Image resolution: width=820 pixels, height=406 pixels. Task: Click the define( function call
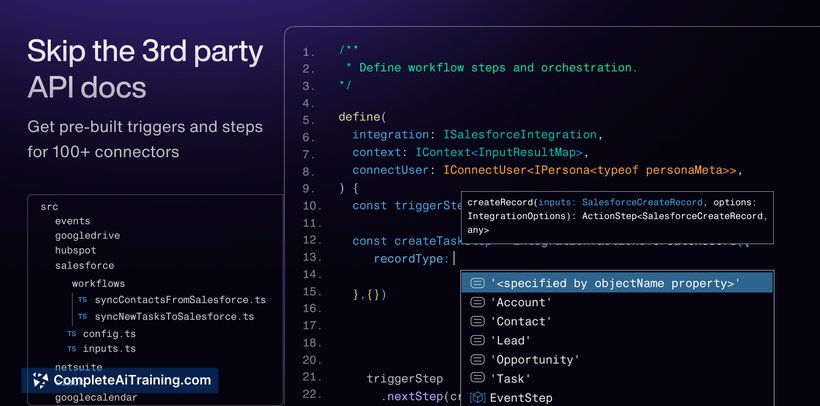[x=362, y=117]
